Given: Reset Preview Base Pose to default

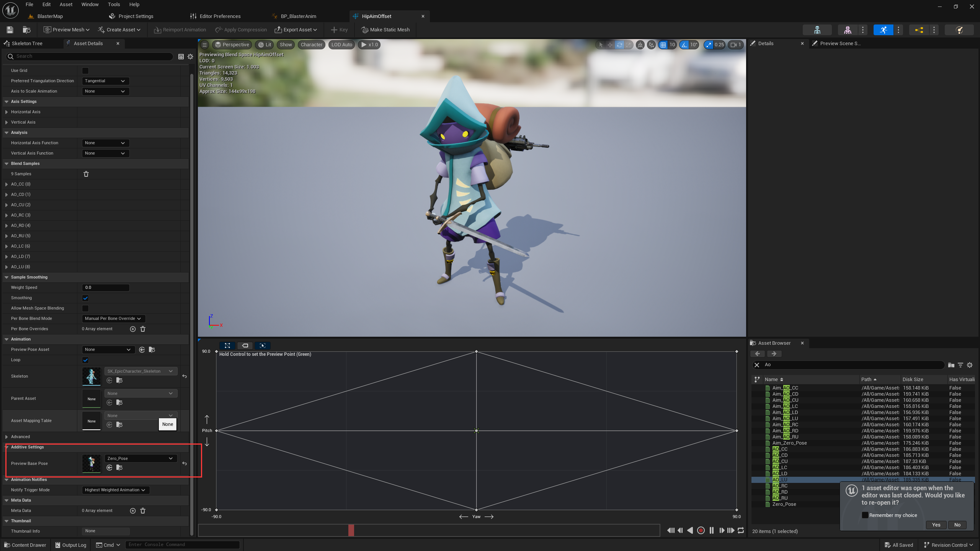Looking at the screenshot, I should pyautogui.click(x=185, y=464).
